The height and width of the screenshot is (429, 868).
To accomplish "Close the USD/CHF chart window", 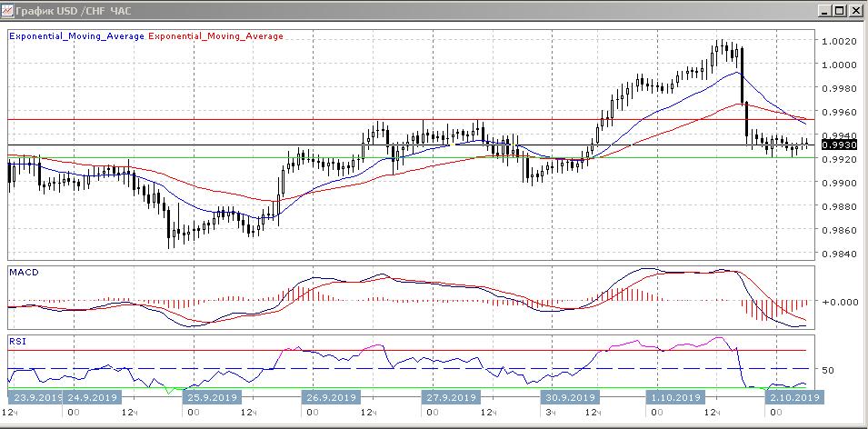I will 855,11.
